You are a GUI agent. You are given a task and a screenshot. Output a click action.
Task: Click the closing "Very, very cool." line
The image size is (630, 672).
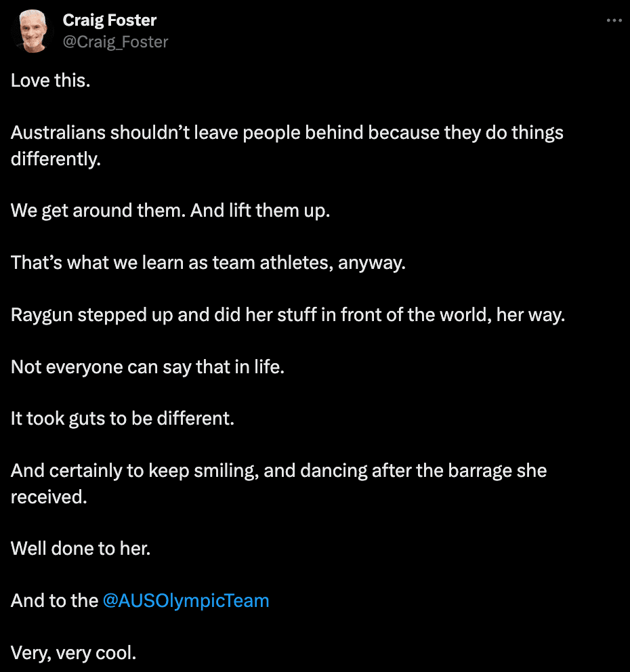pyautogui.click(x=74, y=653)
